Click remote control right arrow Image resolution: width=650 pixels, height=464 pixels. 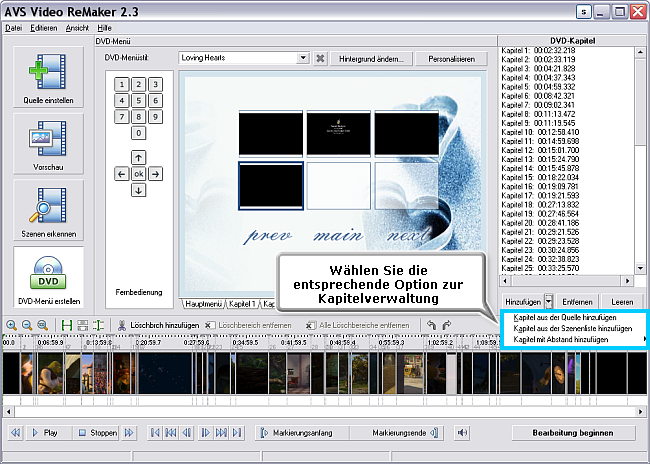pos(155,174)
